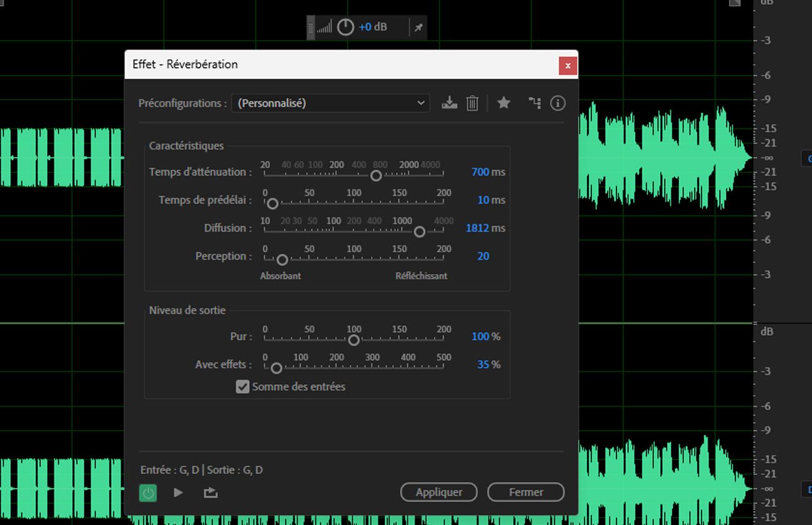The image size is (812, 525).
Task: Click the loop preview icon
Action: (210, 492)
